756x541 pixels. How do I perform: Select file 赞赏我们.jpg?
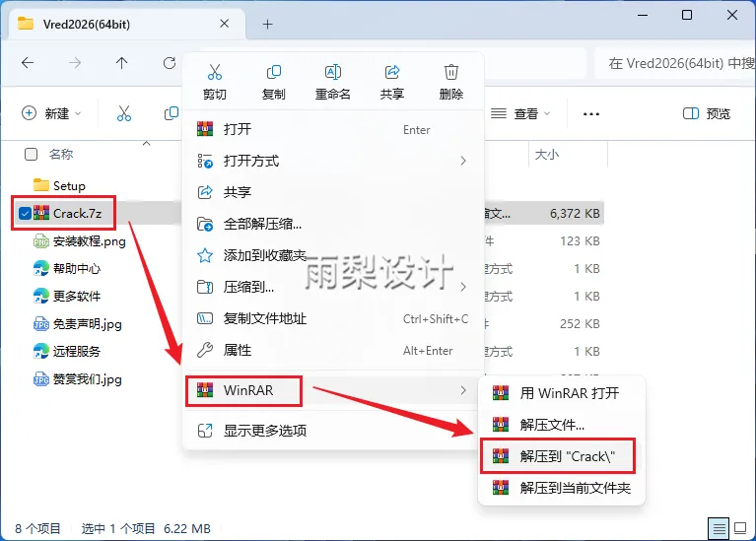(x=78, y=379)
